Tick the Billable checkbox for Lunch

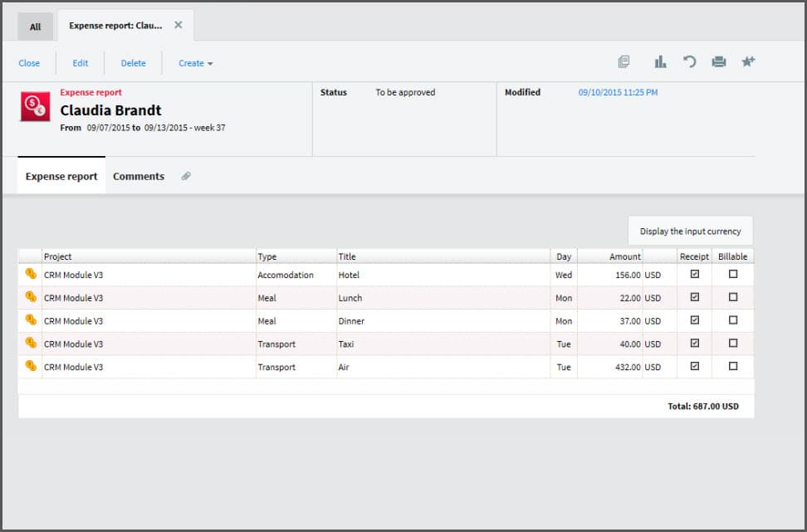coord(732,297)
